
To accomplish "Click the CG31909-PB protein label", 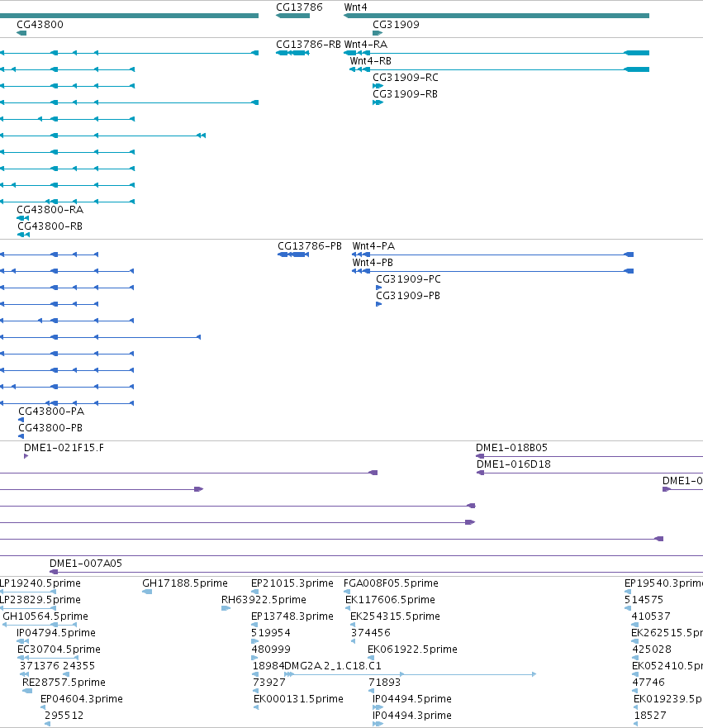I will 408,296.
